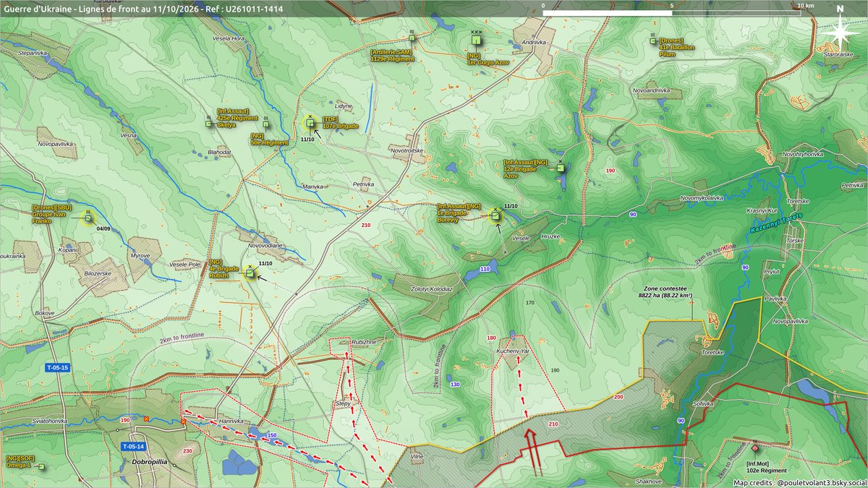Click the Sofiivka village label

pyautogui.click(x=702, y=405)
